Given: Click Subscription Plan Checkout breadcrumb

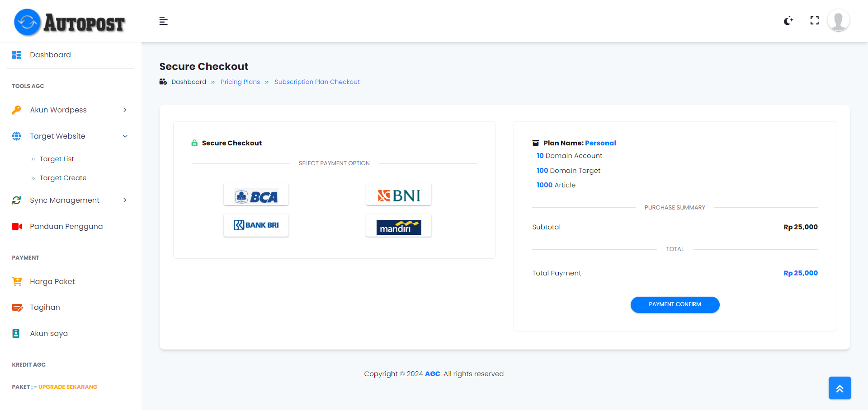Looking at the screenshot, I should click(317, 82).
